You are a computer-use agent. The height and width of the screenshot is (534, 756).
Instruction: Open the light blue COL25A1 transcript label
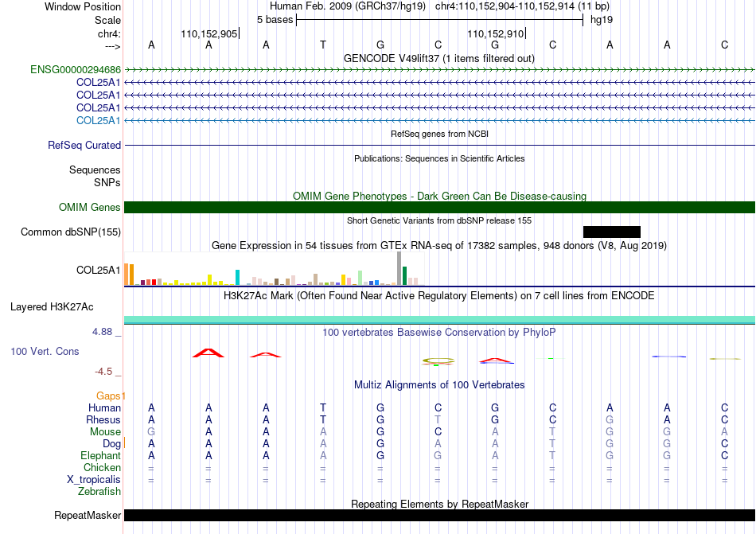pos(99,120)
